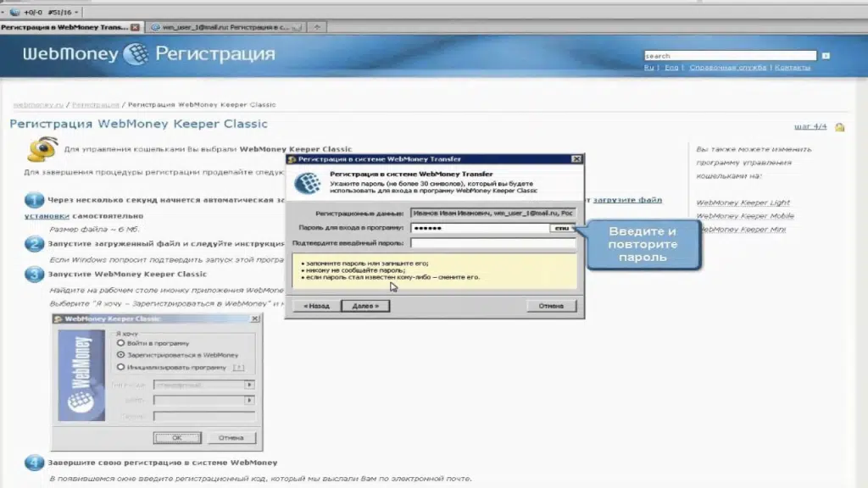This screenshot has height=488, width=868.
Task: Go to Регистрация breadcrumb link
Action: 95,104
